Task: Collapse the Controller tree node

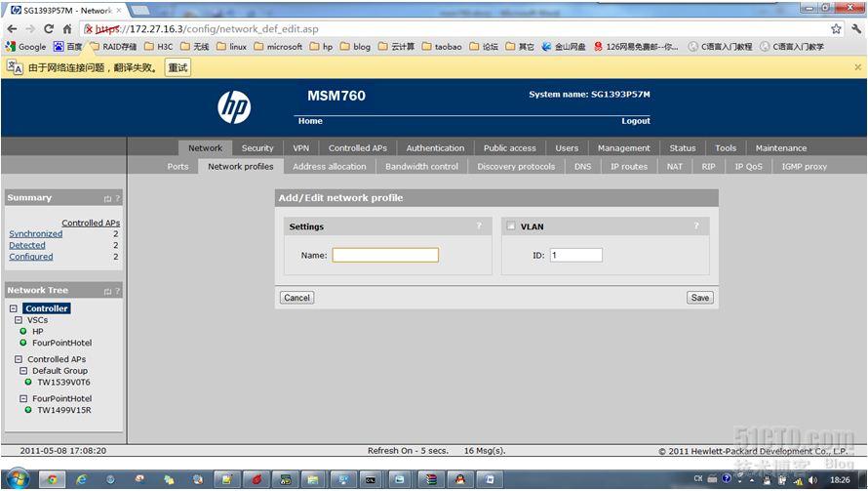Action: pyautogui.click(x=14, y=308)
